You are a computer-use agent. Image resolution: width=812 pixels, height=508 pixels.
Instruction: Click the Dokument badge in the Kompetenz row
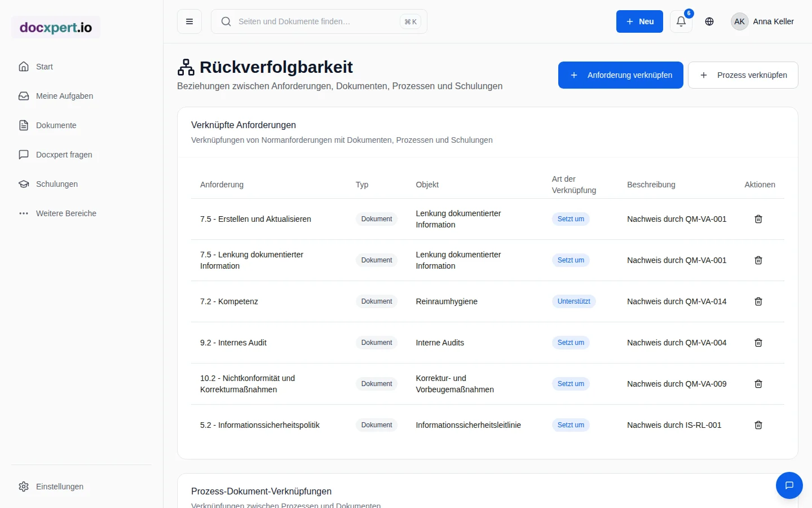pos(377,301)
